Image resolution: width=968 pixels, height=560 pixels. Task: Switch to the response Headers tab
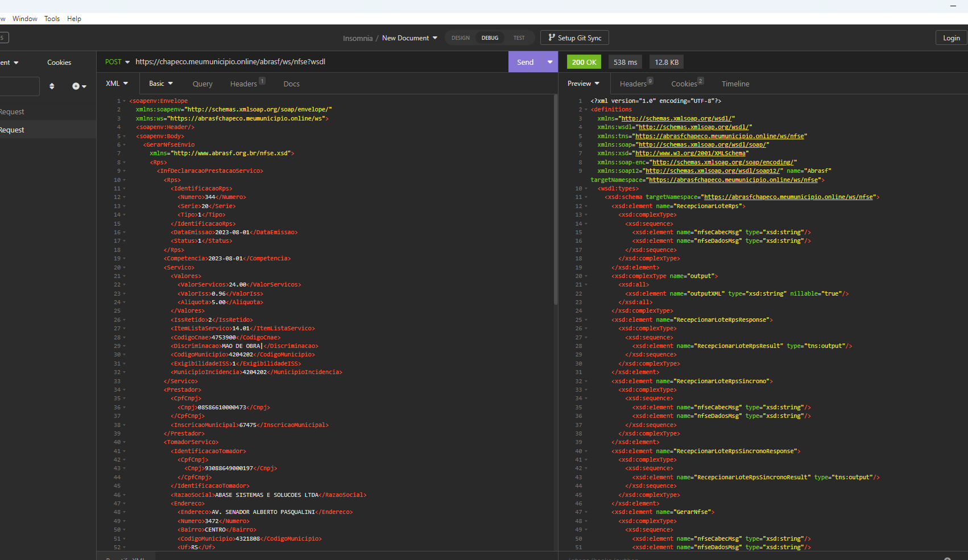[x=636, y=84]
